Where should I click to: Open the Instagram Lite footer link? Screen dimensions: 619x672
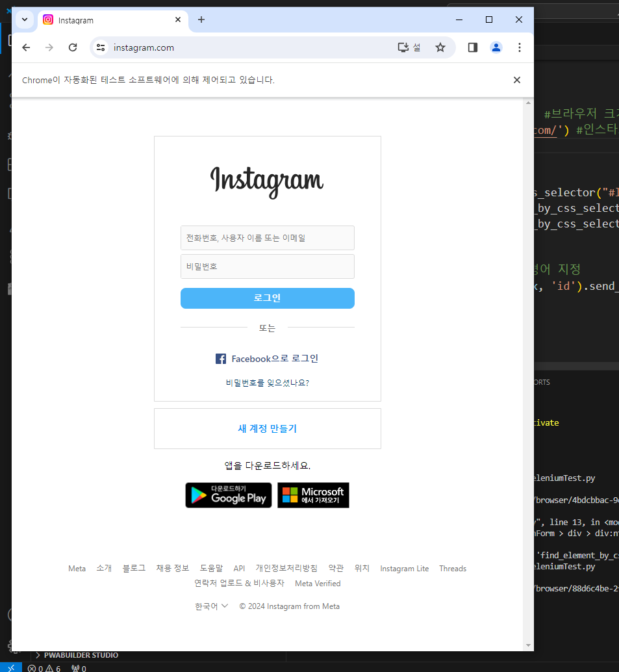point(405,569)
